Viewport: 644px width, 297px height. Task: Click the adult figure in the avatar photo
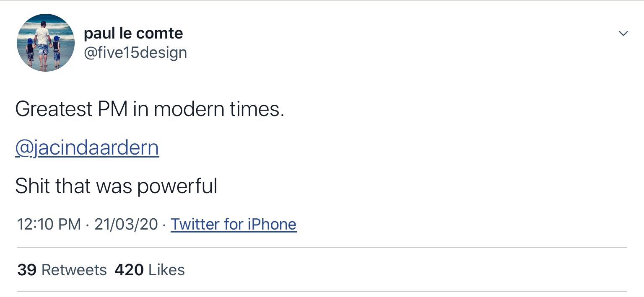[x=42, y=41]
